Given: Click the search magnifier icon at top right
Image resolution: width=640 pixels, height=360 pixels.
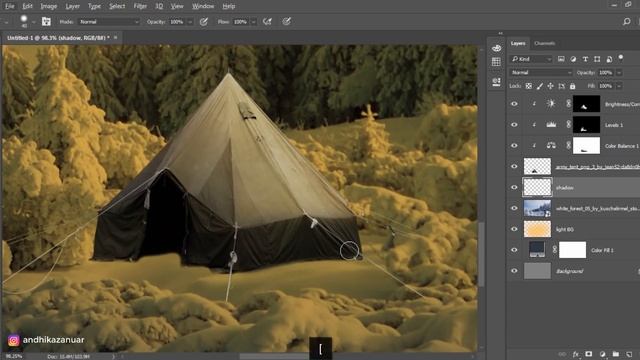Looking at the screenshot, I should (627, 22).
